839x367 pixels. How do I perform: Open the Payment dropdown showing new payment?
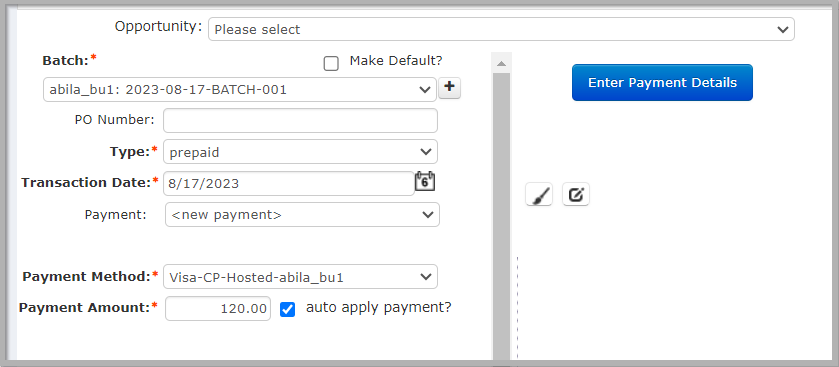(x=302, y=215)
